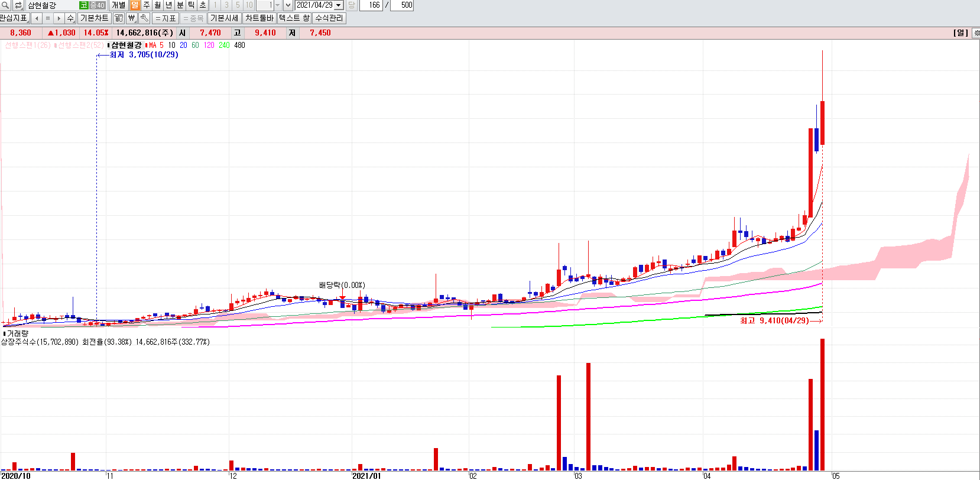Click the percentage change 14.05%
The width and height of the screenshot is (980, 480).
click(x=96, y=33)
